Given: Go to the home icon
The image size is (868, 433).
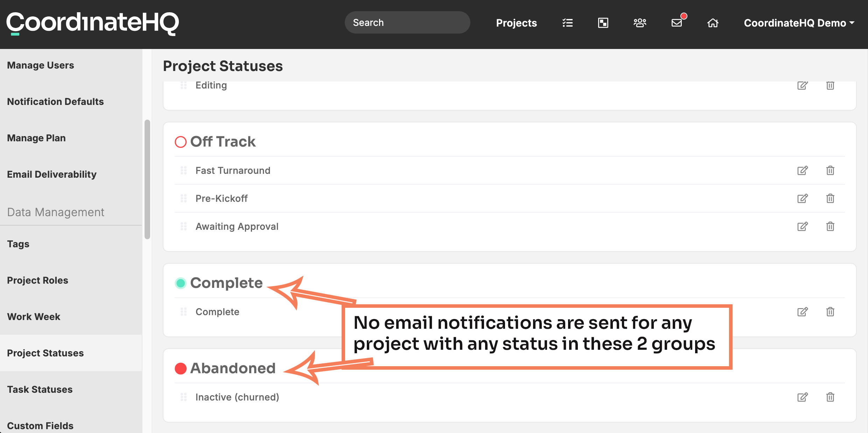Looking at the screenshot, I should point(713,23).
